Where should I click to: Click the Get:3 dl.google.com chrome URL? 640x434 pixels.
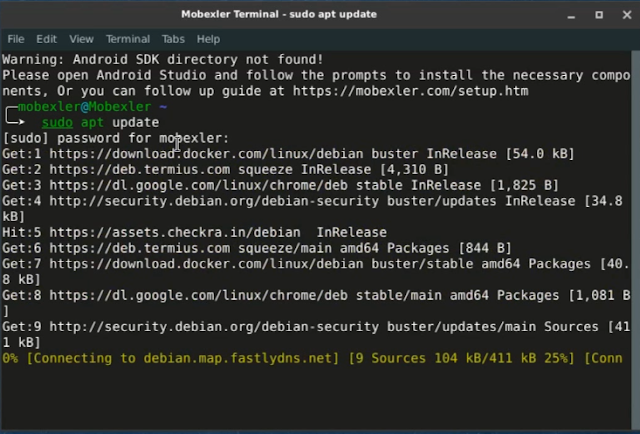tap(198, 185)
